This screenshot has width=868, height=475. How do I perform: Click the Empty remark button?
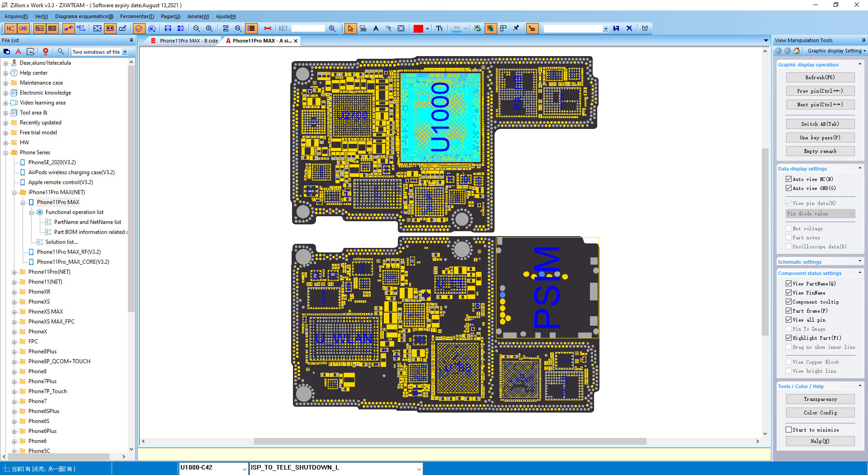pyautogui.click(x=820, y=151)
